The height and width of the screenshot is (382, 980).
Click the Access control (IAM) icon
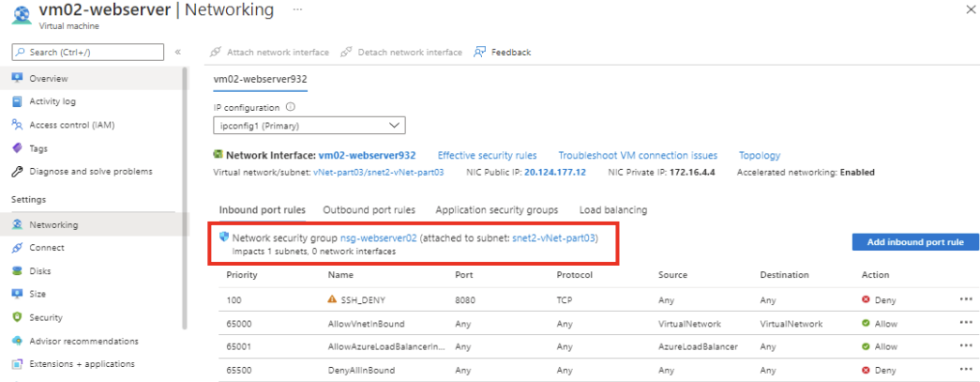pos(18,125)
